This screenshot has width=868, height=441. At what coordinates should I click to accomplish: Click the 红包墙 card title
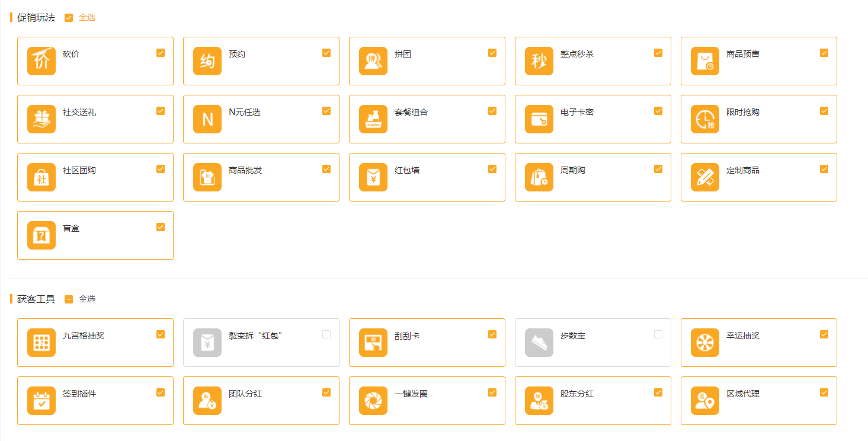[x=407, y=170]
